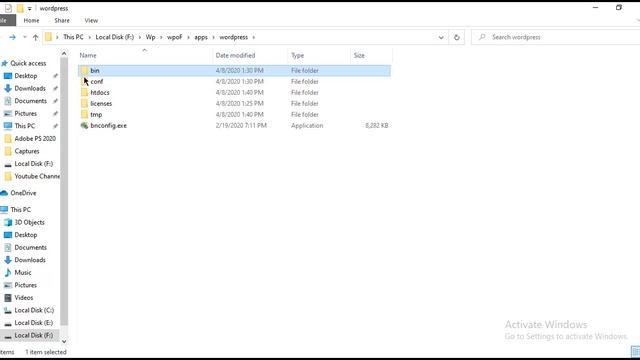Select the htdocs folder
The width and height of the screenshot is (640, 360).
pyautogui.click(x=234, y=93)
